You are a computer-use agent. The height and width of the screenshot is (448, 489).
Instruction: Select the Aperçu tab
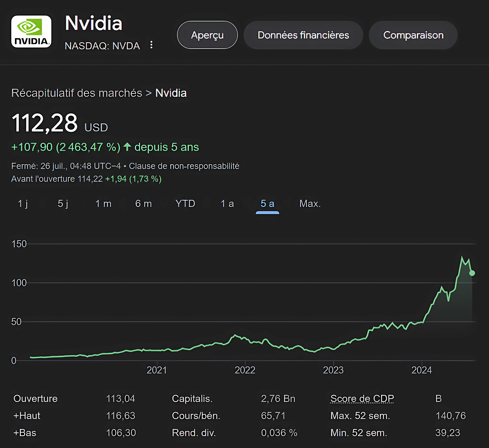(207, 35)
